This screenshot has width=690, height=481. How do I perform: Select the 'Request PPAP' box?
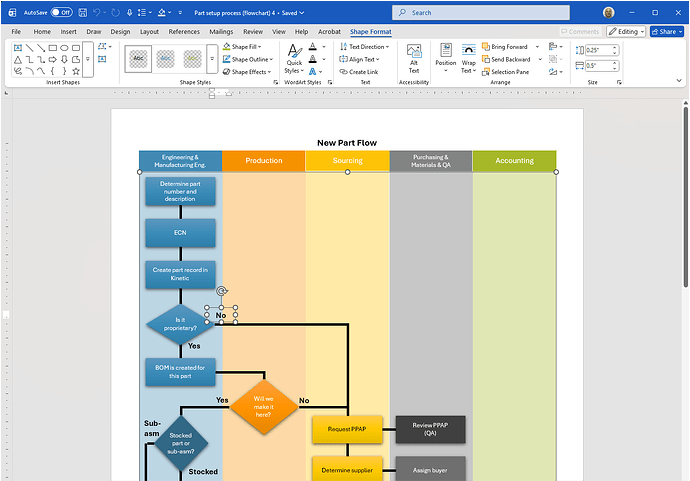point(347,429)
